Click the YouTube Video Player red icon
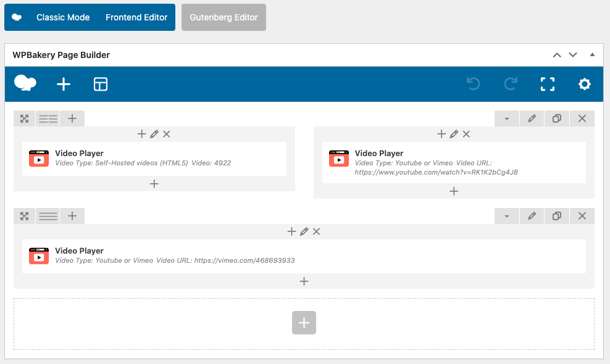This screenshot has height=364, width=610. tap(339, 159)
